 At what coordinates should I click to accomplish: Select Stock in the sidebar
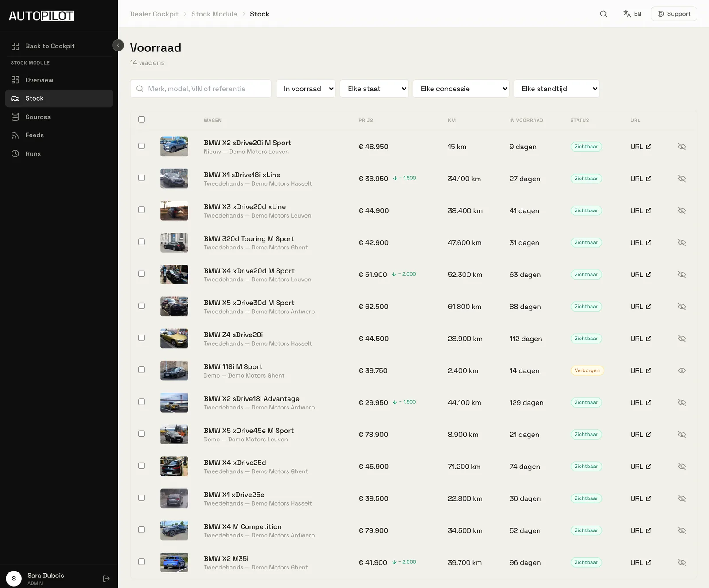click(59, 98)
